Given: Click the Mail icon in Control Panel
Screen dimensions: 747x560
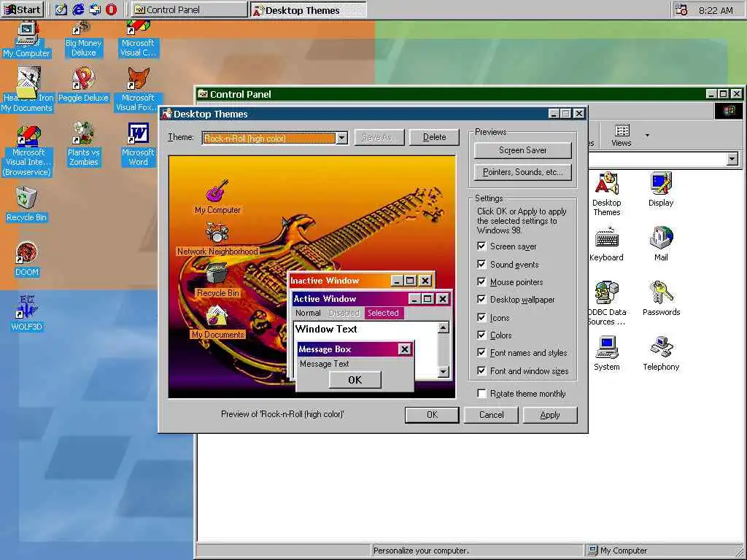Looking at the screenshot, I should point(661,244).
